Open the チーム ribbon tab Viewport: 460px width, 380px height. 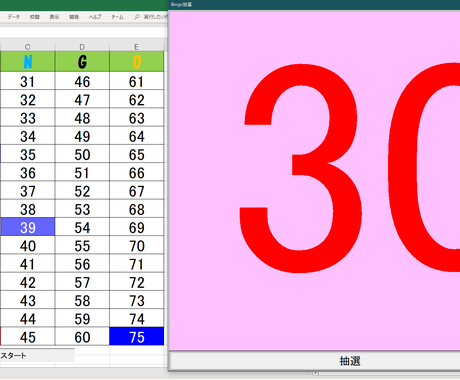(x=117, y=17)
